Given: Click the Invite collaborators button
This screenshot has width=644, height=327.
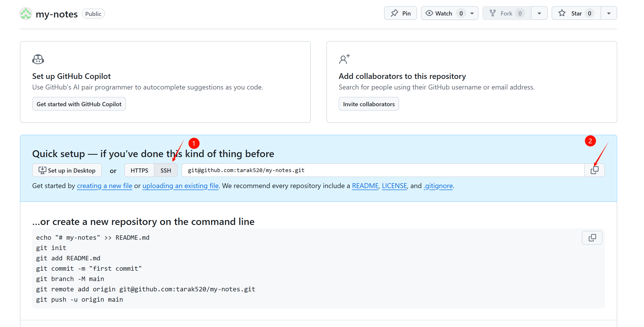Looking at the screenshot, I should [x=368, y=104].
